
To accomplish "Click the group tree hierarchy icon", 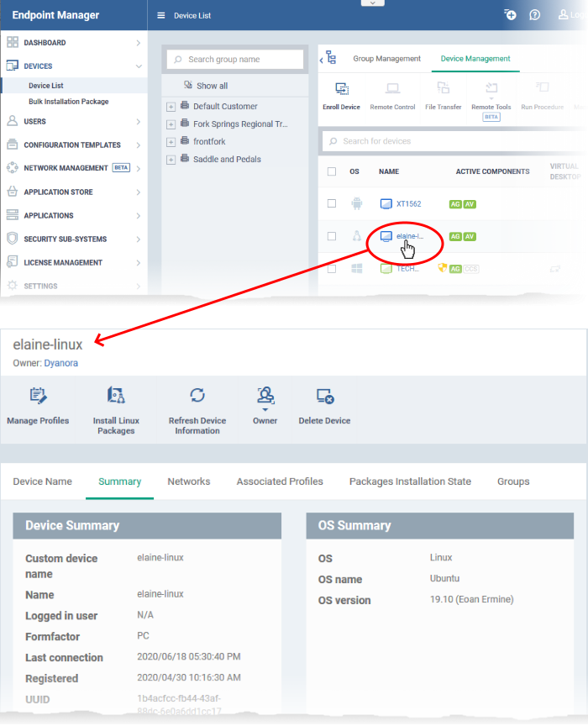I will [331, 58].
